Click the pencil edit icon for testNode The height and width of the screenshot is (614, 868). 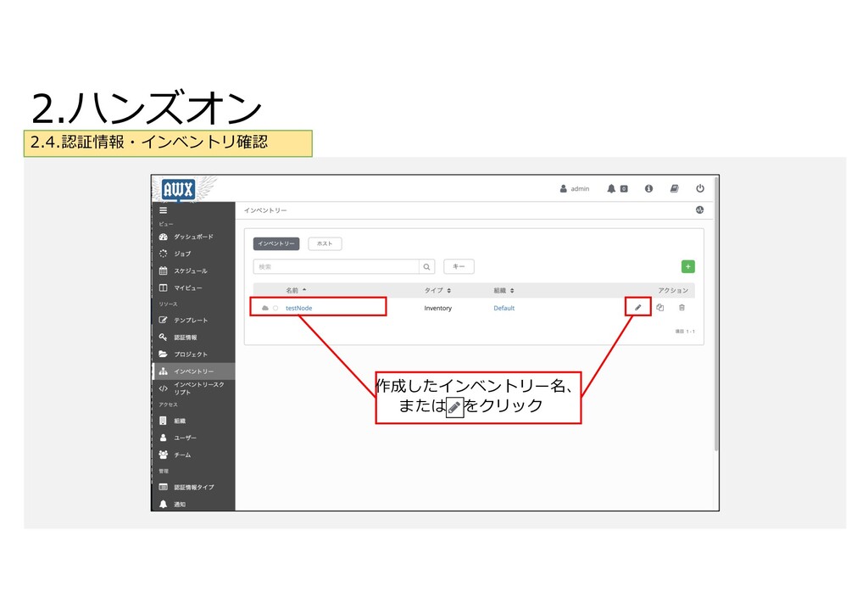637,307
